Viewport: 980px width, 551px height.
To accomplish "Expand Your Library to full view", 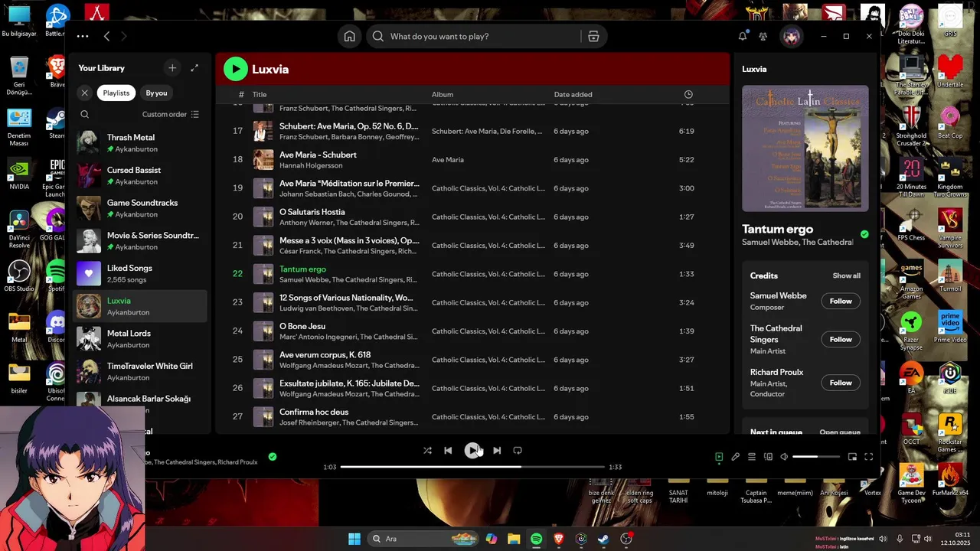I will pyautogui.click(x=194, y=68).
